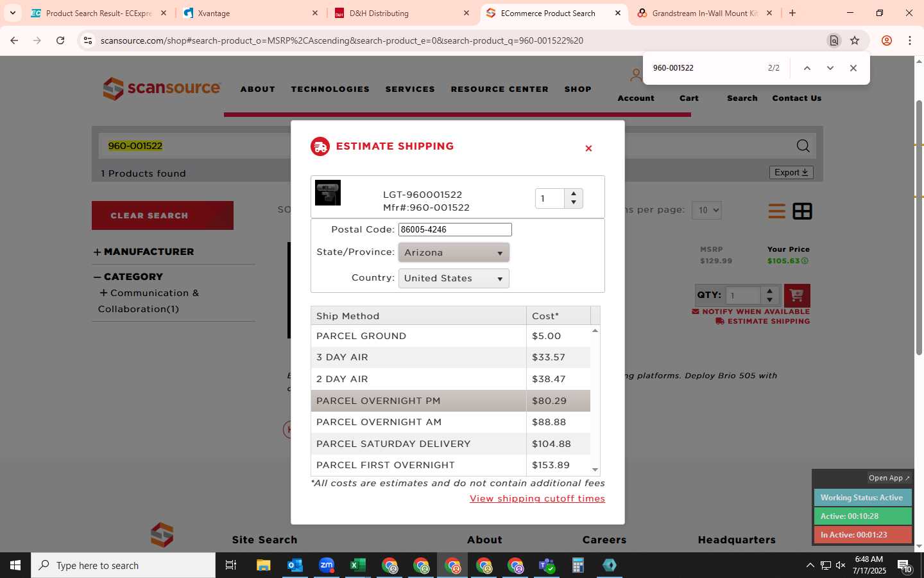Click shipping list scroll down arrow

point(595,470)
